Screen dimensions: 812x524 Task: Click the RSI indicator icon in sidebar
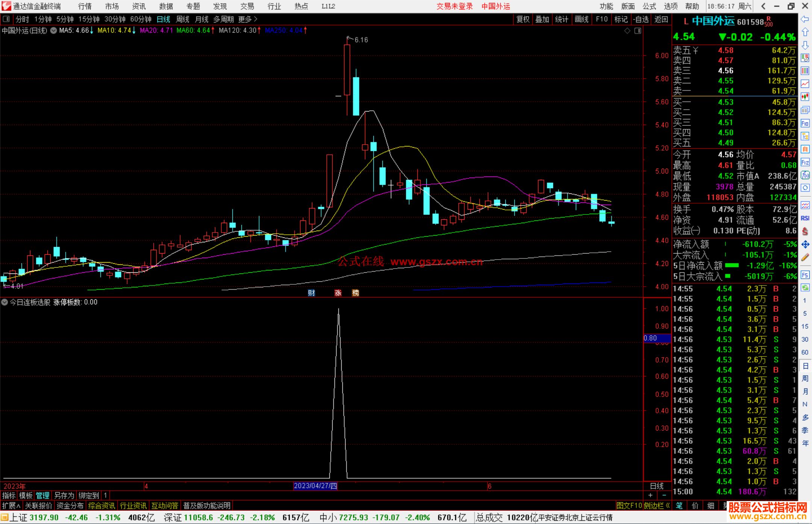coord(805,218)
